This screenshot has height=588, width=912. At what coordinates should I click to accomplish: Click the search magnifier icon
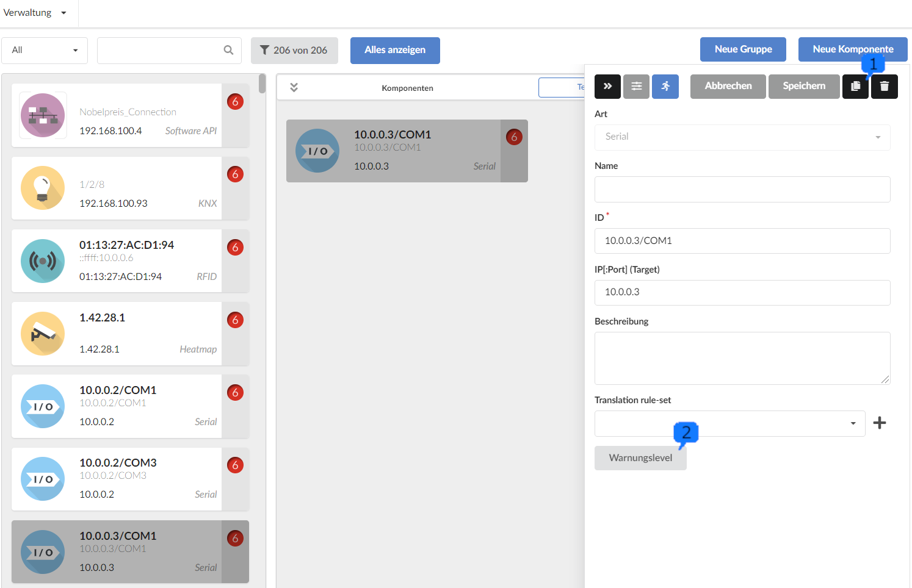(228, 50)
